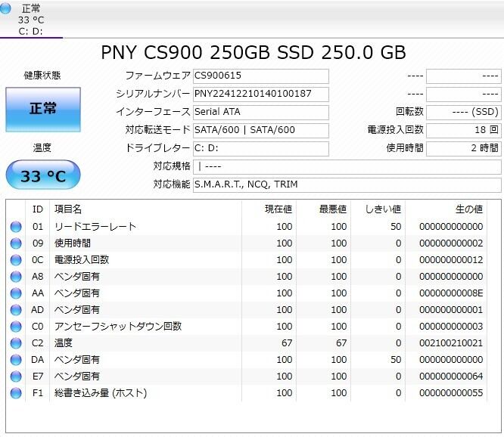Click the blue status orb in drive tab
Image resolution: width=504 pixels, height=437 pixels.
pyautogui.click(x=5, y=8)
